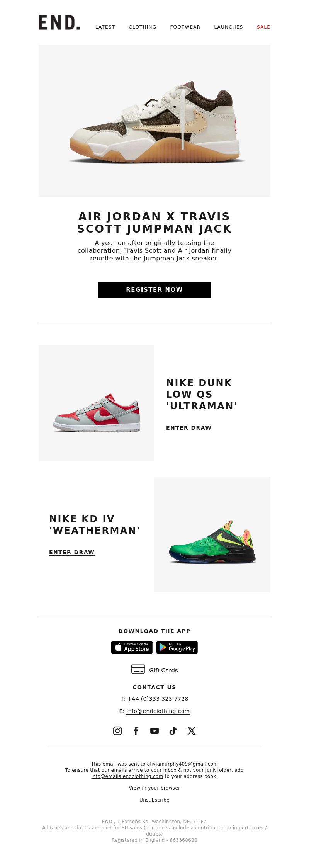Download from the App Store badge

click(132, 647)
